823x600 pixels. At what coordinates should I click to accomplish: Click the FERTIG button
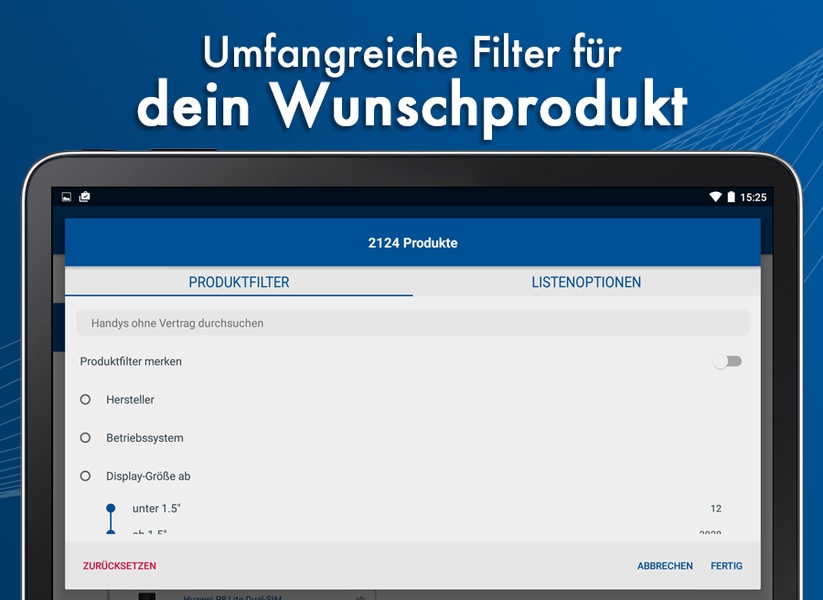[726, 566]
